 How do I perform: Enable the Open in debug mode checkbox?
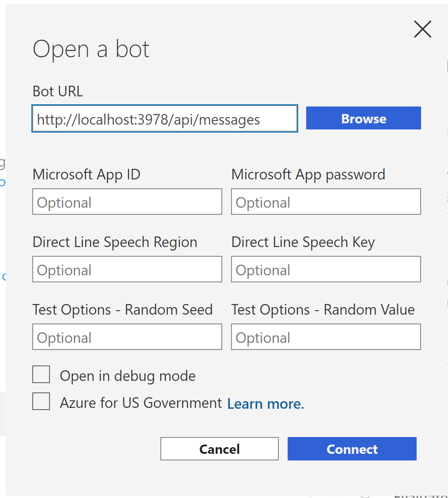coord(41,374)
